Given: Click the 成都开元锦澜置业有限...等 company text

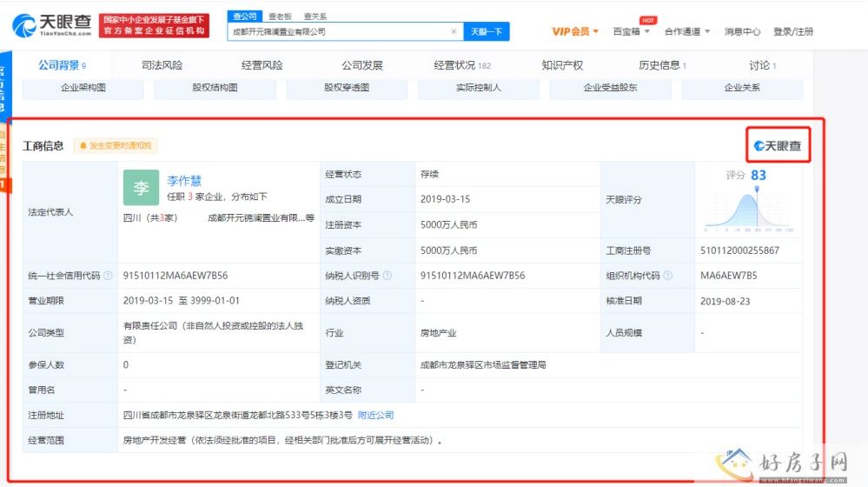Looking at the screenshot, I should coord(261,217).
